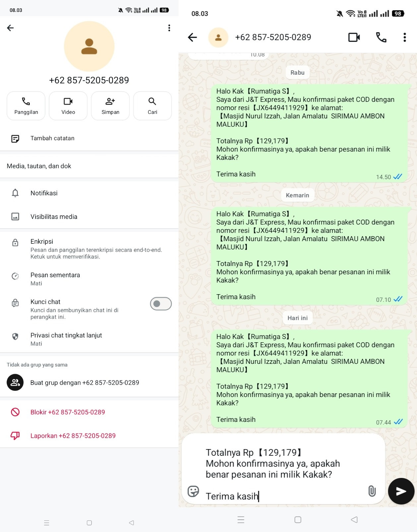417x532 pixels.
Task: Open Notifikasi settings
Action: [89, 193]
